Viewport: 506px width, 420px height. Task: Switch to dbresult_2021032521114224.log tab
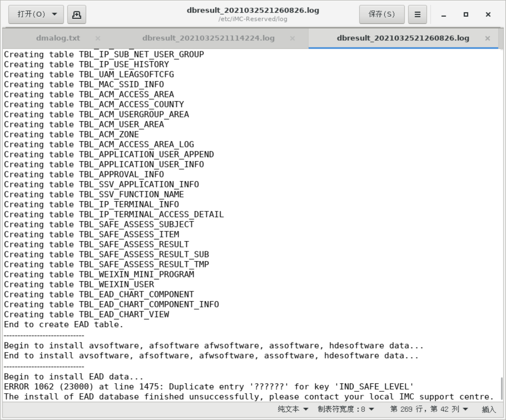(208, 38)
